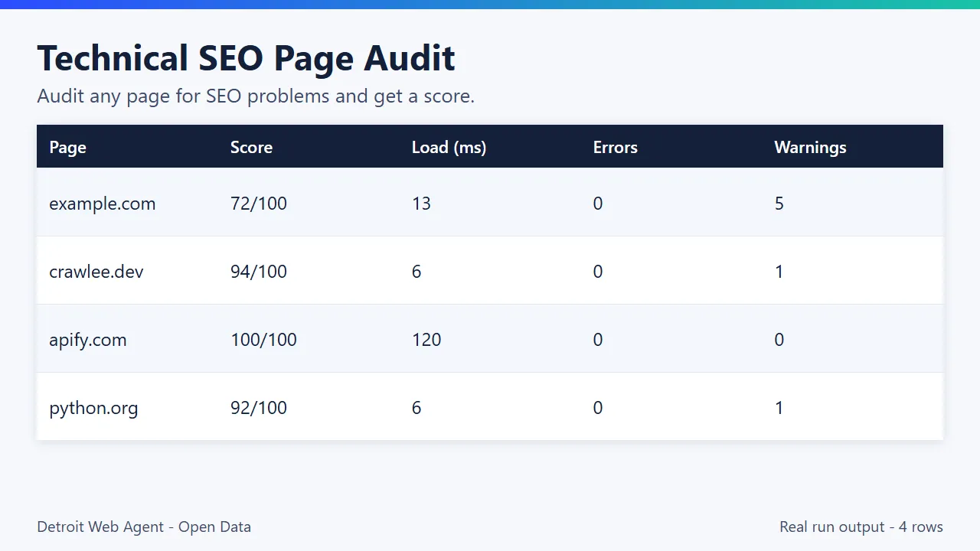Click the errors value in apify.com row
Screen dimensions: 980x551
tap(598, 340)
